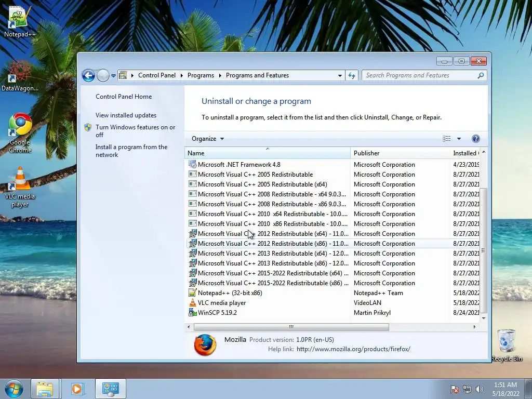
Task: Expand the view options dropdown arrow
Action: point(459,138)
